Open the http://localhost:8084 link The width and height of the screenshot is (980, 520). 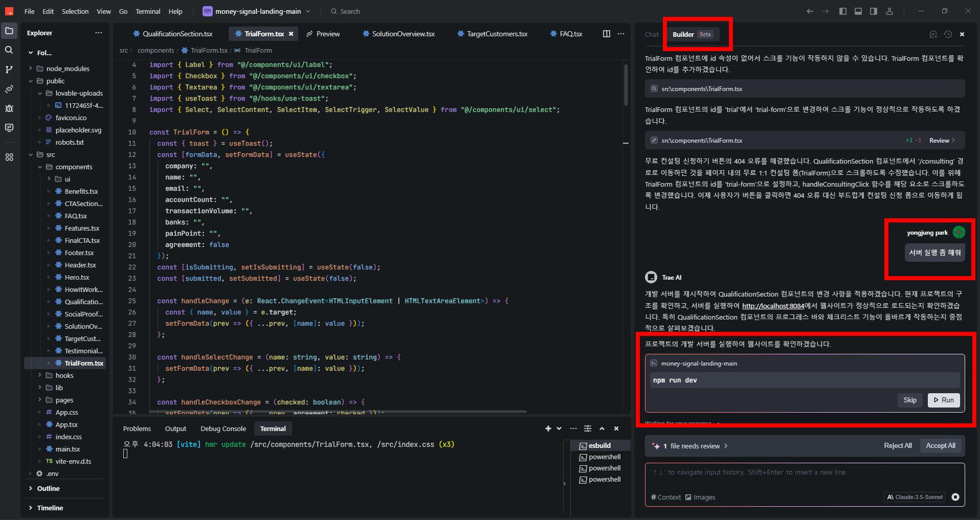(773, 306)
